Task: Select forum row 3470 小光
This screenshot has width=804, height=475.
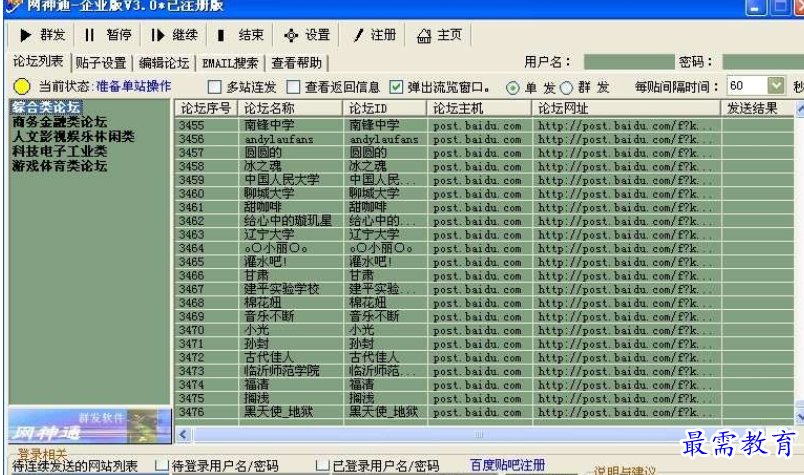Action: click(484, 330)
